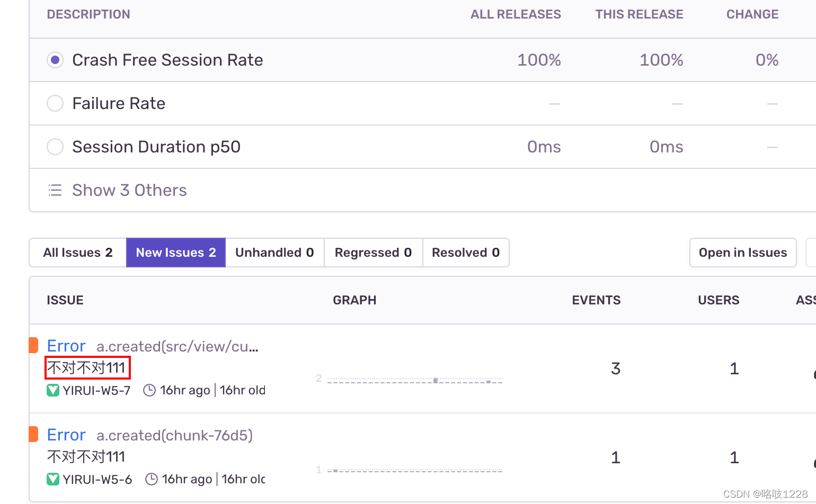Click the Open in Issues button
Image resolution: width=816 pixels, height=504 pixels.
[743, 253]
